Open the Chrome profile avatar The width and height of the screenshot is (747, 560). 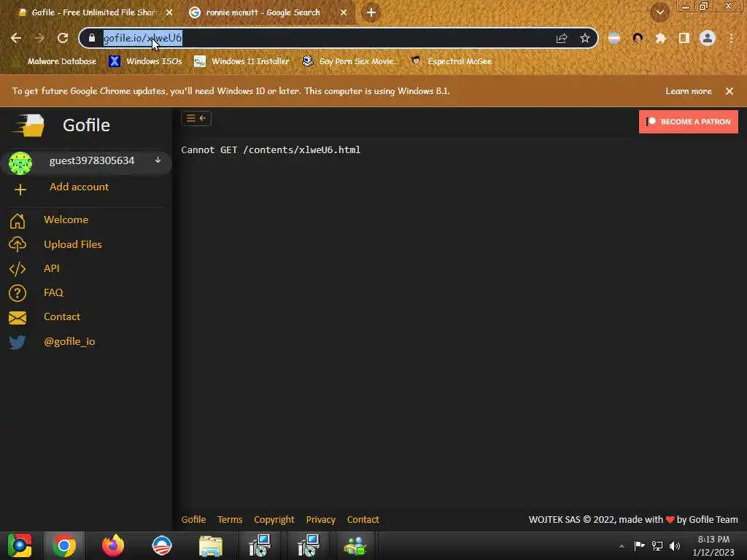point(708,38)
